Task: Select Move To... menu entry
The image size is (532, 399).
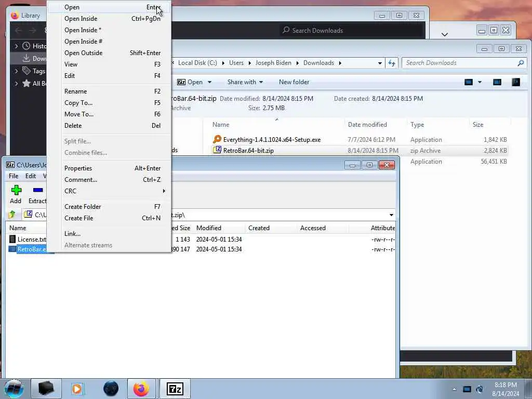Action: coord(109,114)
